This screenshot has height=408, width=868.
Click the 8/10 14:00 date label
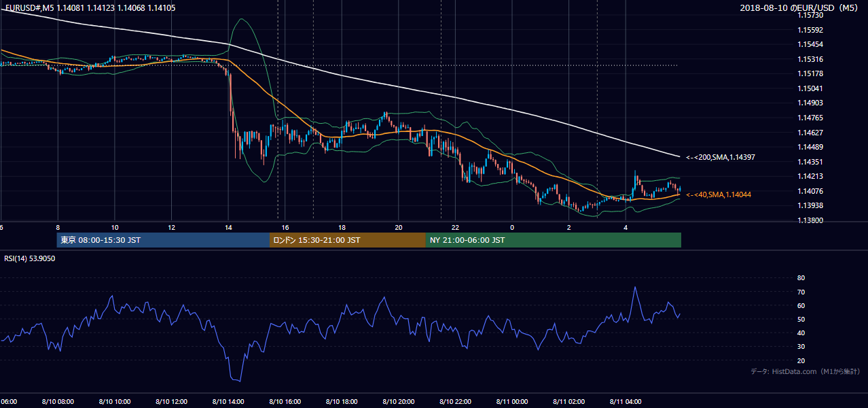click(228, 401)
